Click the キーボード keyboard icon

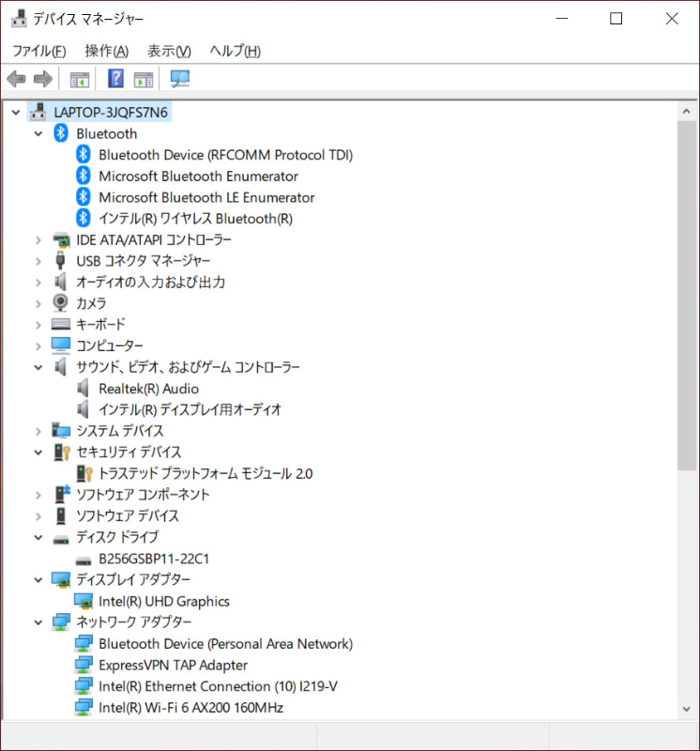pos(61,324)
